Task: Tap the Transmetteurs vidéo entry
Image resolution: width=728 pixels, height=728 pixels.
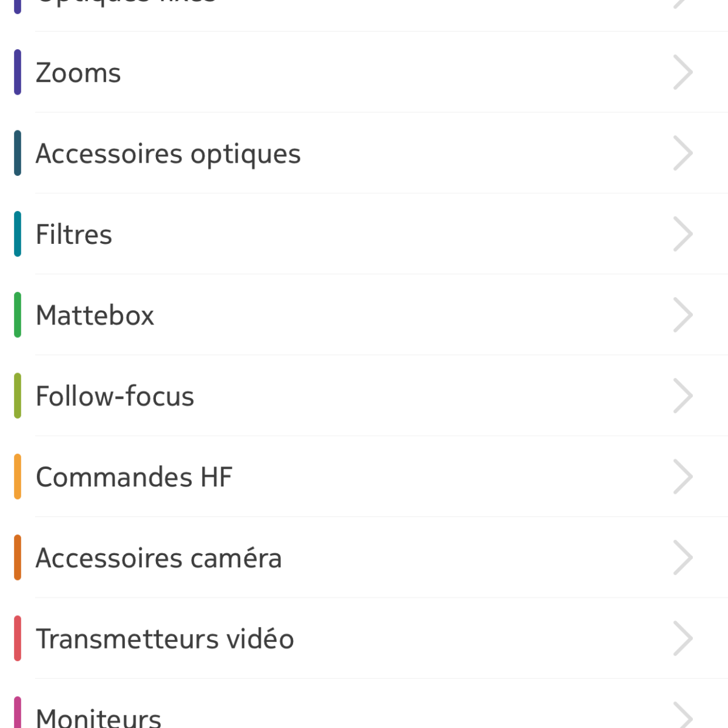Action: pyautogui.click(x=364, y=638)
